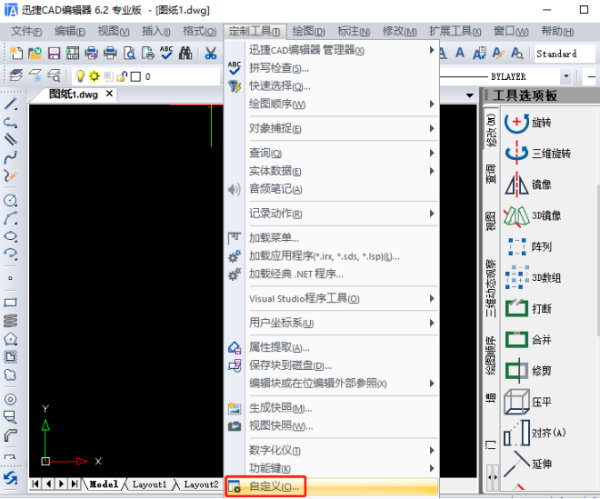Open the 扩展工具 menu
The width and height of the screenshot is (600, 499).
[455, 31]
